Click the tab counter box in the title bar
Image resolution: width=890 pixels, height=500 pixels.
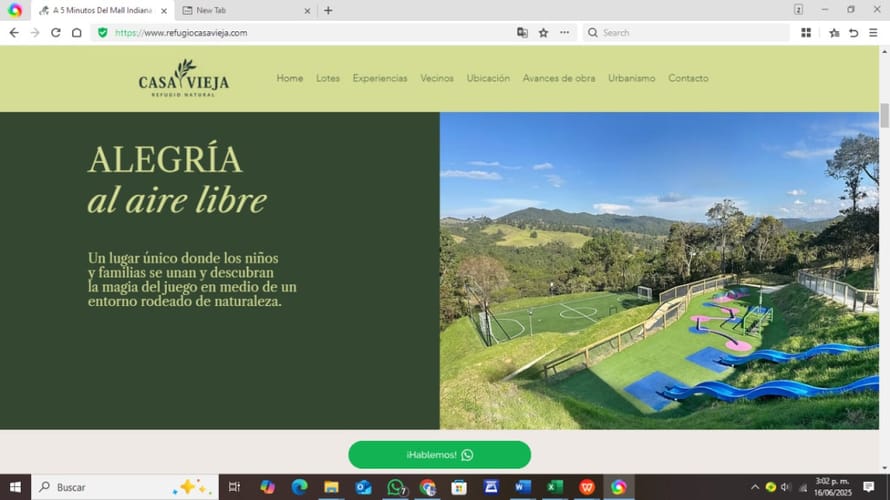click(x=799, y=10)
